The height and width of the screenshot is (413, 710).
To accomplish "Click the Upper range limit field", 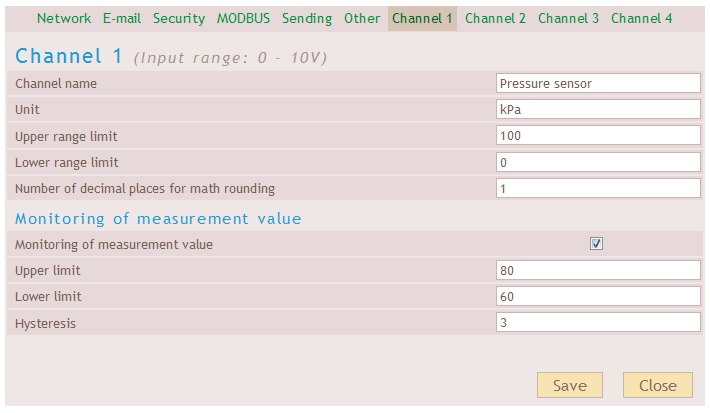I will click(598, 136).
